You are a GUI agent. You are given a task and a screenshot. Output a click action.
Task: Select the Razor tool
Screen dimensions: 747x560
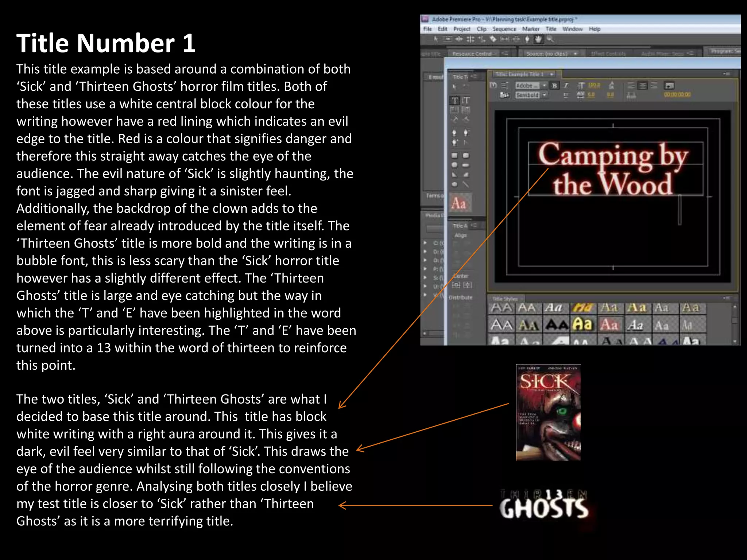pyautogui.click(x=493, y=39)
